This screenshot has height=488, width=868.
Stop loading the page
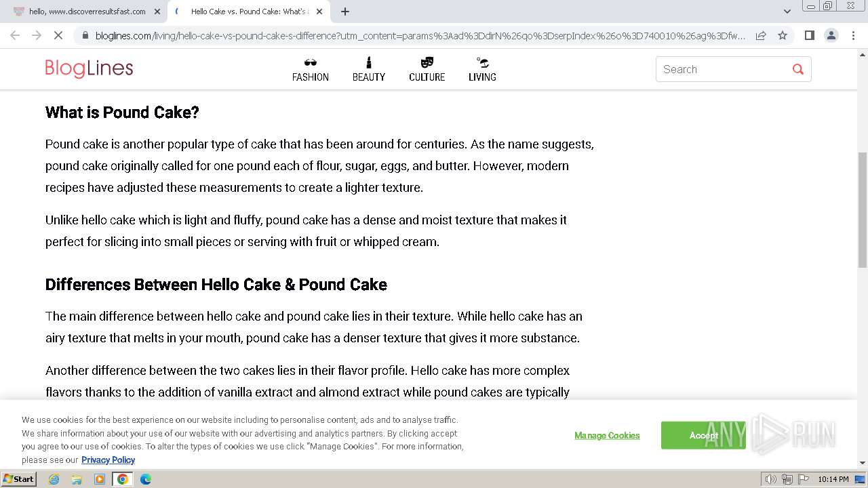58,35
